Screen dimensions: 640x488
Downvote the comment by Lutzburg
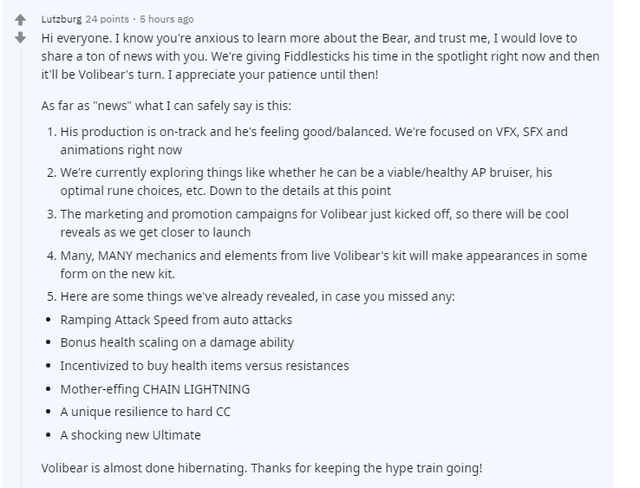20,38
